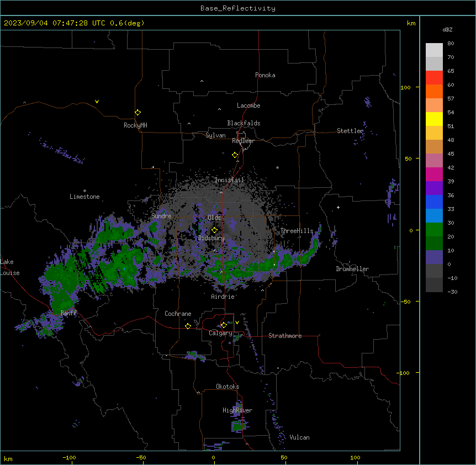Click the Limestone label

pyautogui.click(x=84, y=197)
